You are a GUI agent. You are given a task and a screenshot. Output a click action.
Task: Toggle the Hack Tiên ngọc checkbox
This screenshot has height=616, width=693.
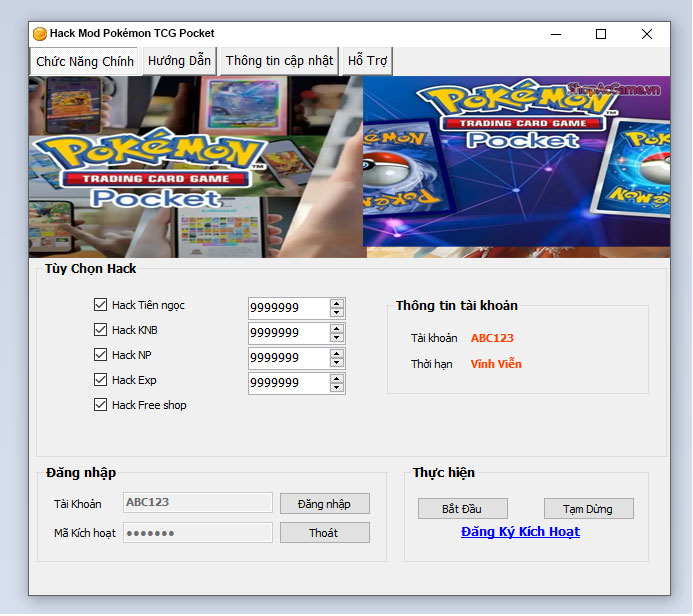100,304
